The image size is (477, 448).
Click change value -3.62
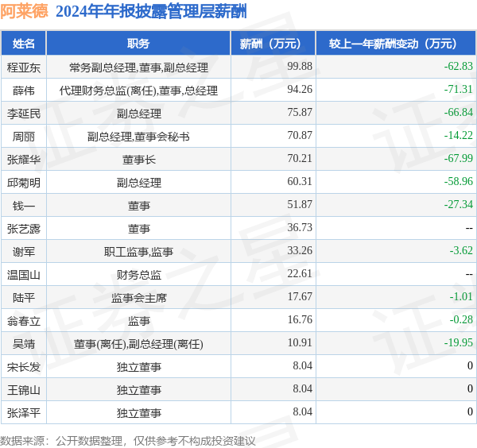(461, 250)
